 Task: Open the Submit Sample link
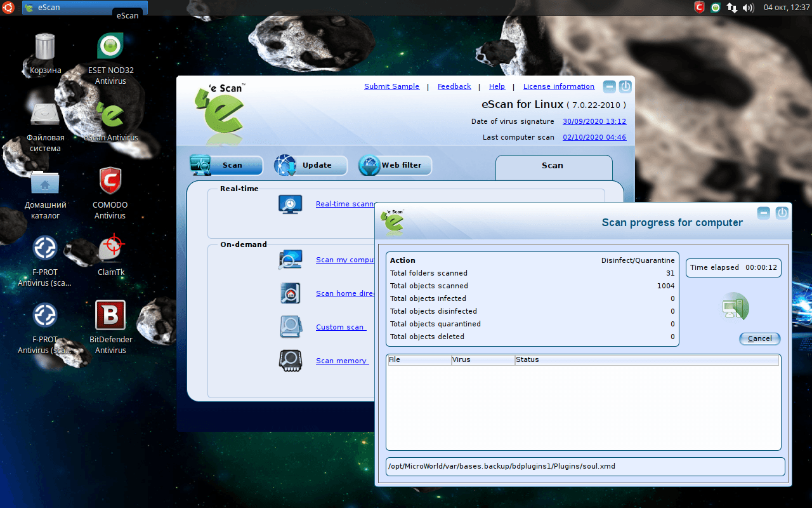(391, 86)
